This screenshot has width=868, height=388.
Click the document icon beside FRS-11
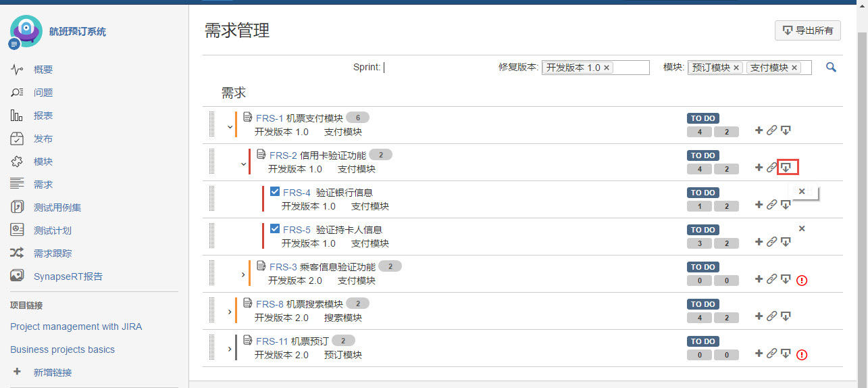click(x=247, y=341)
